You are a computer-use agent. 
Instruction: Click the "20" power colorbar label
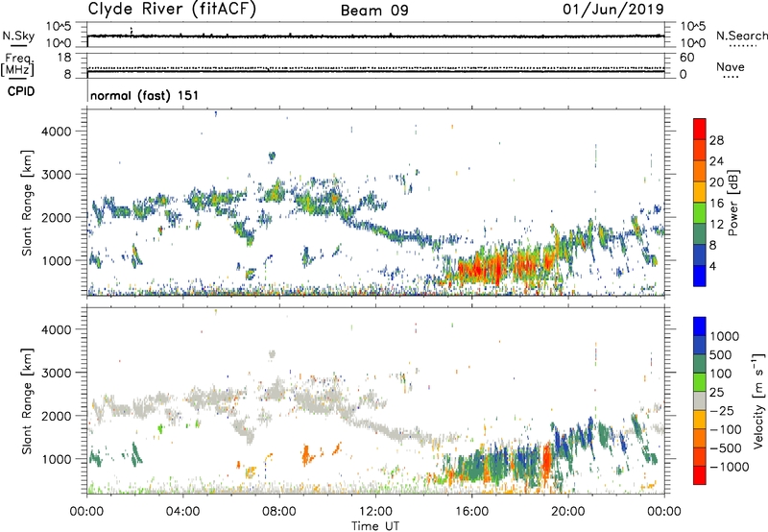(x=716, y=182)
